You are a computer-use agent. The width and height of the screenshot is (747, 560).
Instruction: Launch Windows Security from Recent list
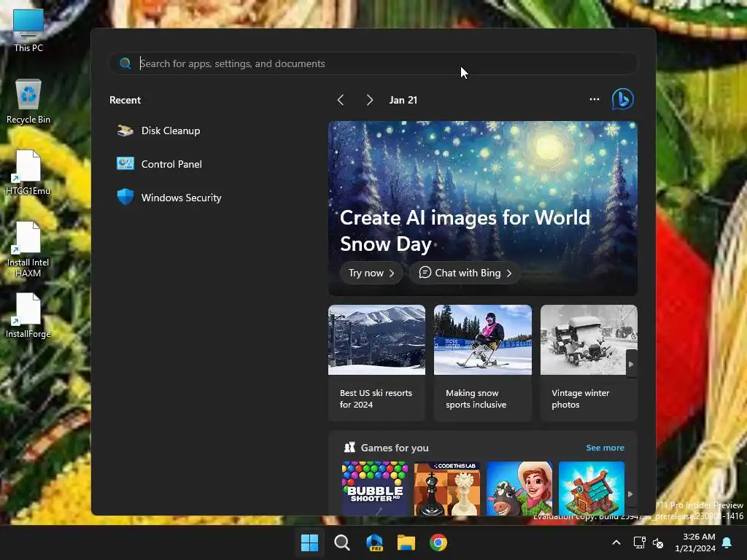coord(169,197)
